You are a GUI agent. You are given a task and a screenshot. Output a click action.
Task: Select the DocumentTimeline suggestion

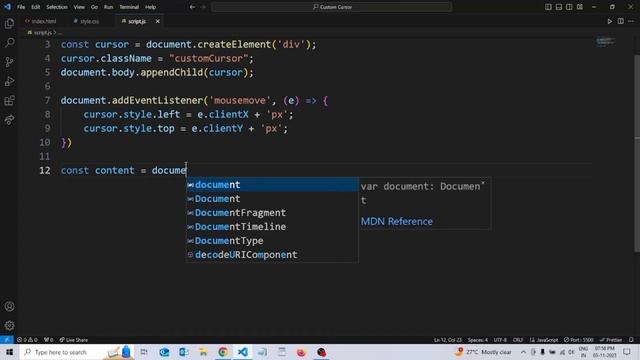(272, 227)
